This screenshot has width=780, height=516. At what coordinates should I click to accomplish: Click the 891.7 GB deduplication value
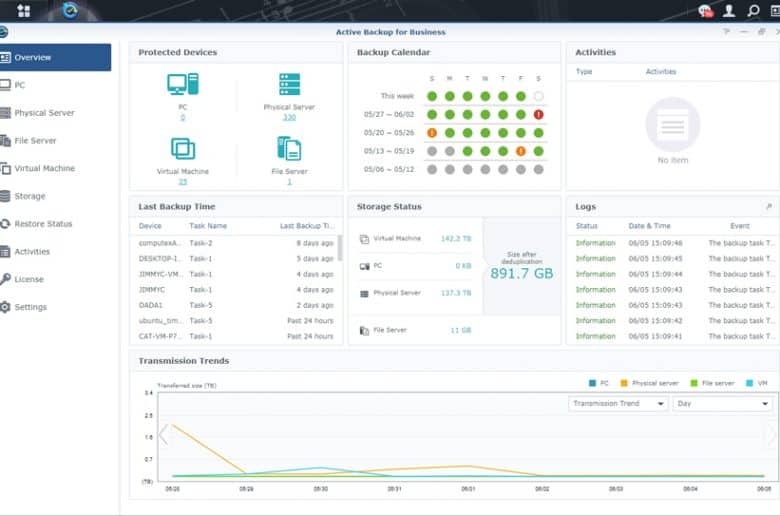pyautogui.click(x=521, y=273)
